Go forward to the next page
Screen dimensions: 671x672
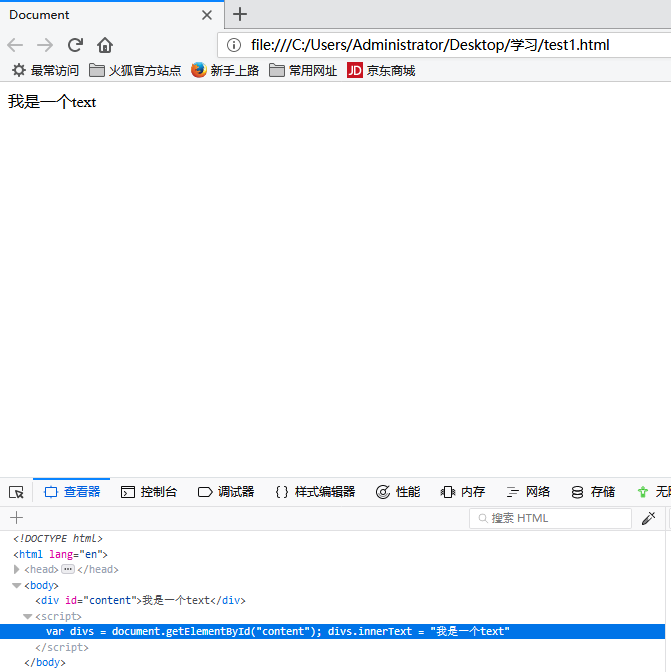[x=45, y=45]
